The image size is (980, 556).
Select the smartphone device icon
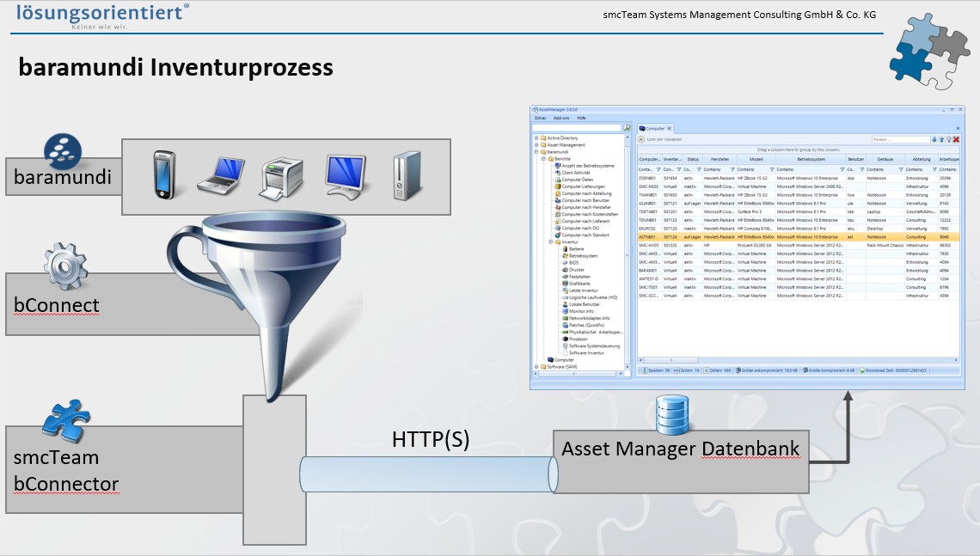(x=164, y=175)
